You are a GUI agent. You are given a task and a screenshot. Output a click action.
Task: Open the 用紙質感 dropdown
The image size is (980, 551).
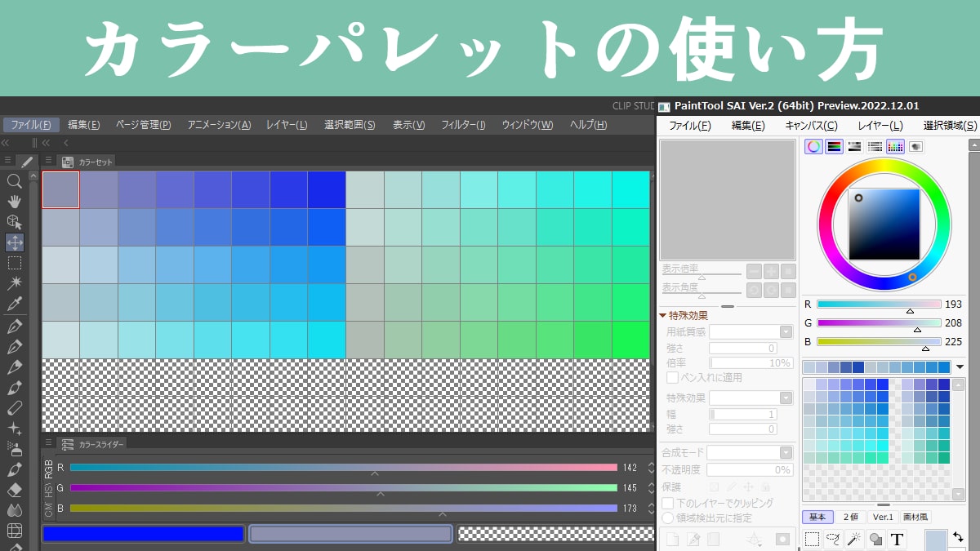pos(786,331)
